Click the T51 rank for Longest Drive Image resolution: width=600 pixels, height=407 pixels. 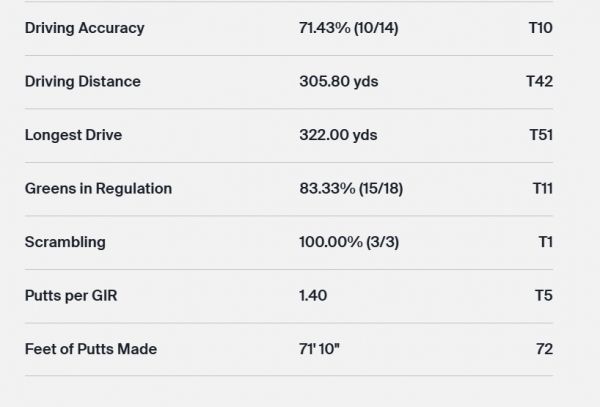click(540, 135)
